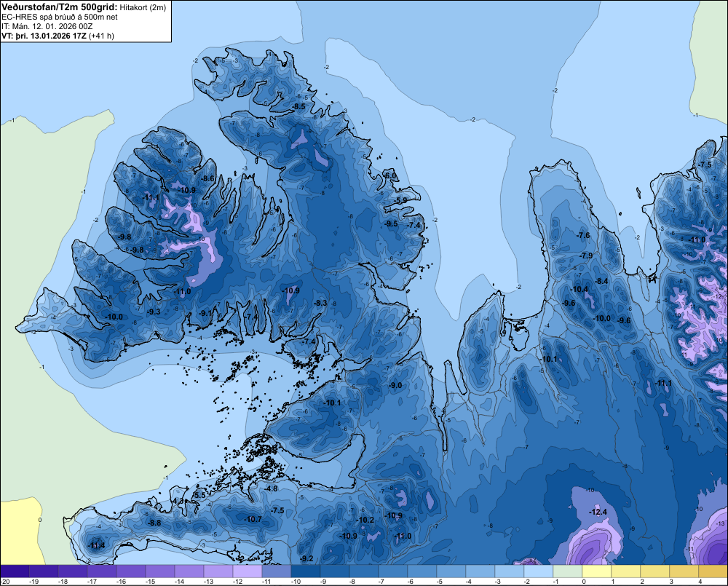Screen dimensions: 728x586
Task: Click the -10.4 temperature value
Action: (579, 289)
